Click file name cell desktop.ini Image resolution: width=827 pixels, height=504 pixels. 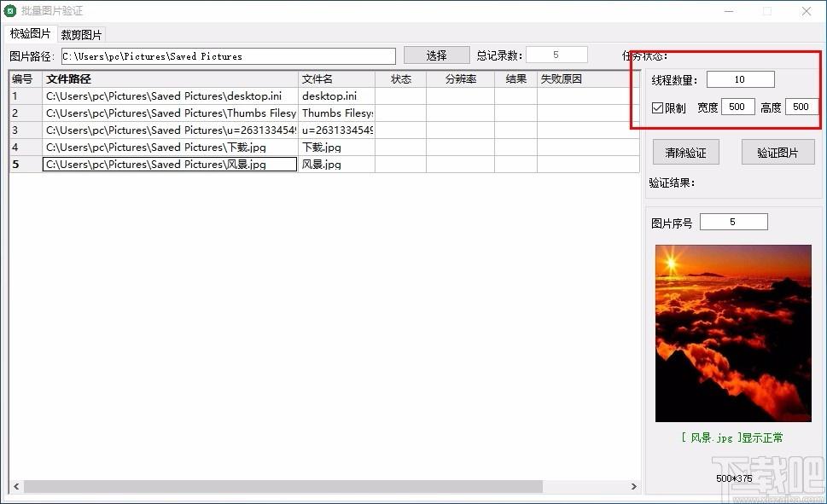pos(336,96)
